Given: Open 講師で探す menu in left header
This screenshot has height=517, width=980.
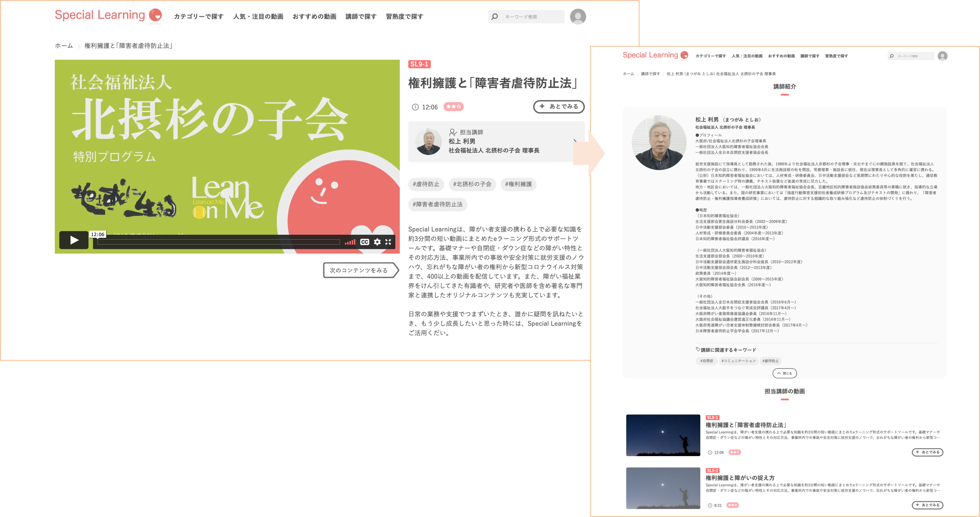Looking at the screenshot, I should (x=361, y=17).
